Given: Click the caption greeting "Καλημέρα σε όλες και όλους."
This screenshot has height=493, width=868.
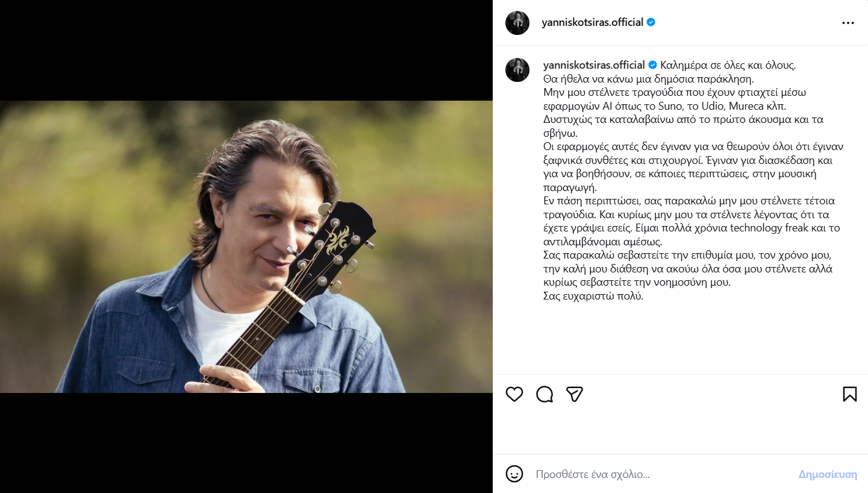Looking at the screenshot, I should [x=728, y=65].
